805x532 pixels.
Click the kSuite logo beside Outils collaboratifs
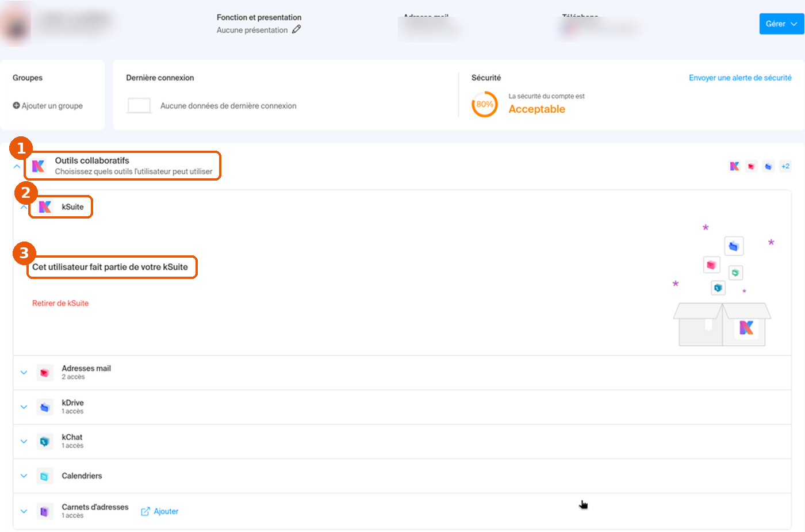point(39,166)
